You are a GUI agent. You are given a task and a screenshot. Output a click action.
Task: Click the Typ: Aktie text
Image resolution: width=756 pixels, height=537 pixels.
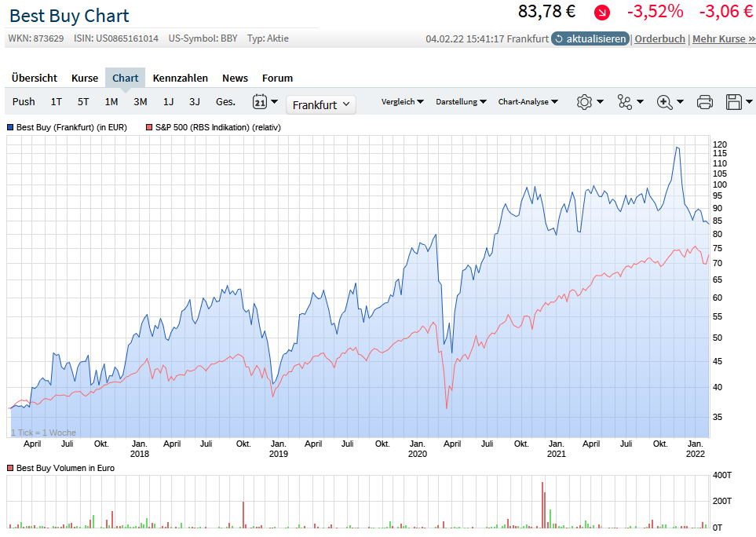(268, 38)
